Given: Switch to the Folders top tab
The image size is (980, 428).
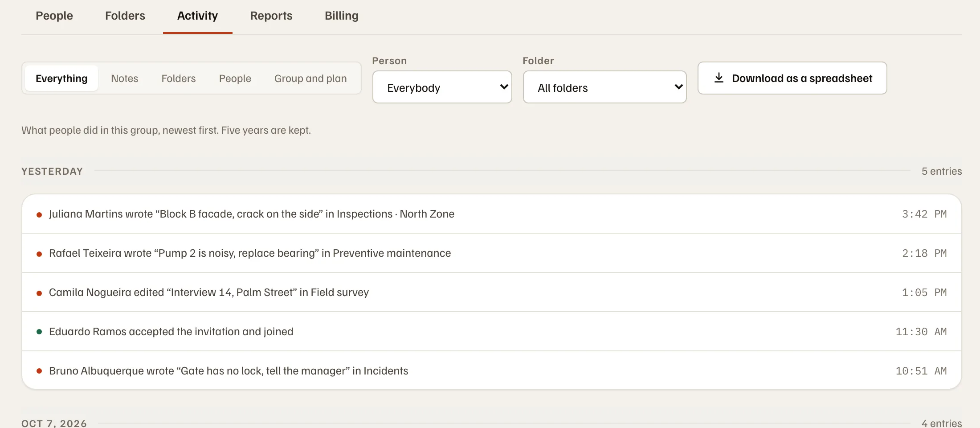Looking at the screenshot, I should [x=125, y=16].
